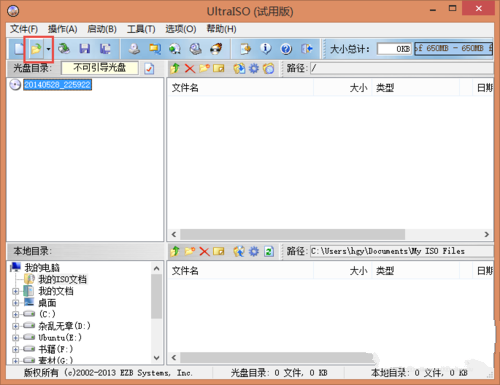The image size is (500, 385).
Task: Expand the 我的文档 tree node
Action: click(x=15, y=291)
